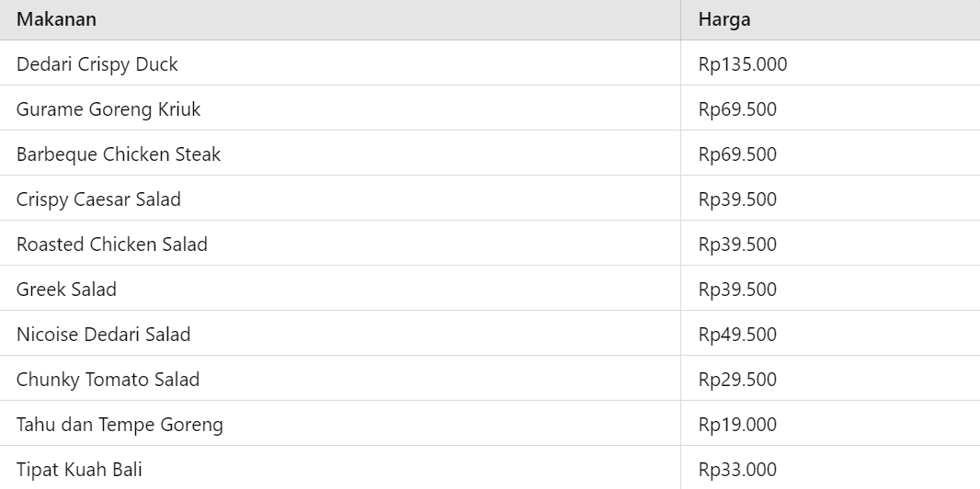This screenshot has width=980, height=489.
Task: Click Tahu dan Tempe Goreng item
Action: 120,425
